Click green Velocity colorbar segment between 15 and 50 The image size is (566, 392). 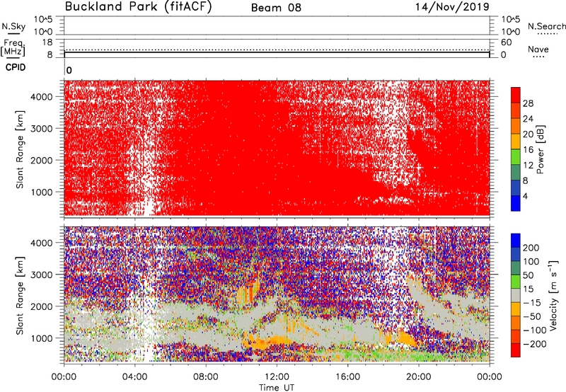(516, 282)
